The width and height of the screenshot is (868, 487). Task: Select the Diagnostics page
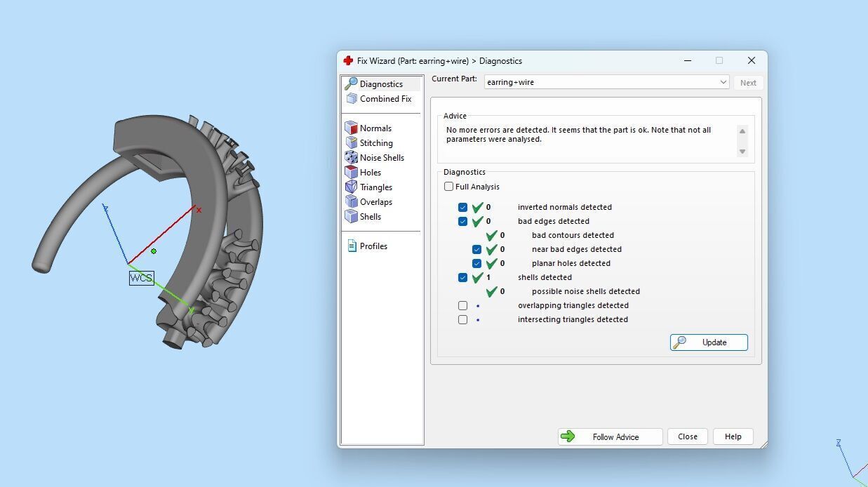point(382,84)
